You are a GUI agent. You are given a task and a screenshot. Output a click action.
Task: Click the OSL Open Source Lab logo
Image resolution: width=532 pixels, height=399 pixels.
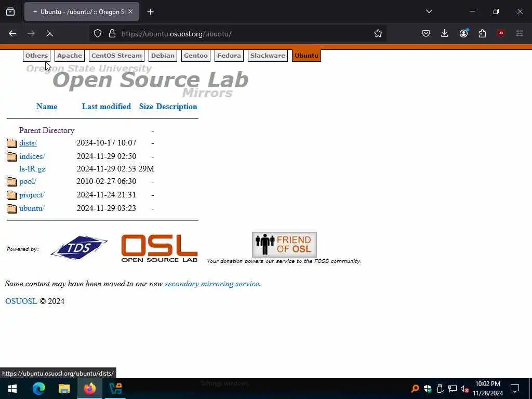point(159,248)
